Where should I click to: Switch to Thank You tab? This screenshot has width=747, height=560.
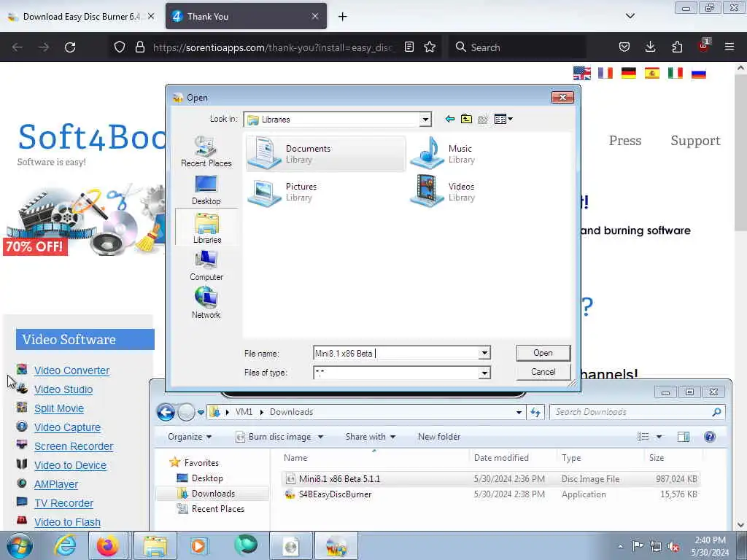246,16
